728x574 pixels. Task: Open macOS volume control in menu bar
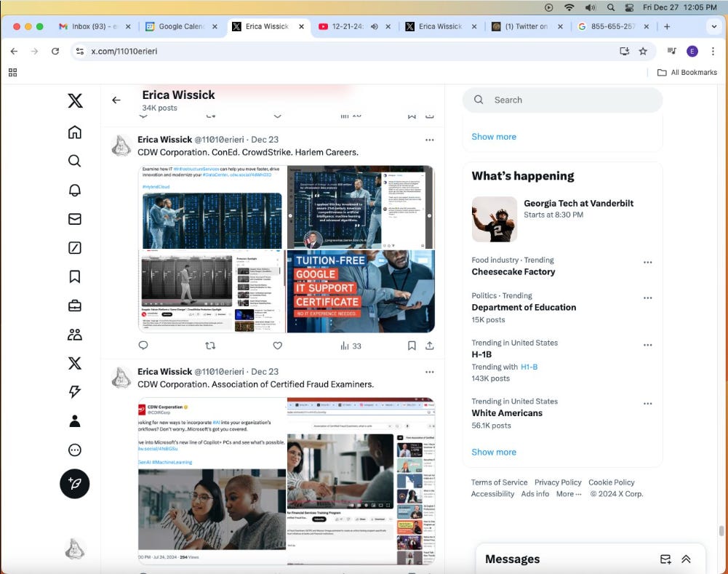(590, 7)
